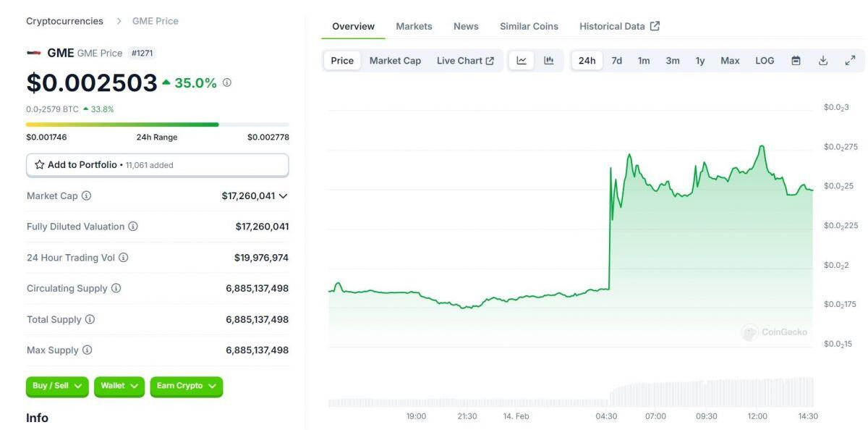This screenshot has height=430, width=868.
Task: Click the Wallet button
Action: (x=119, y=386)
